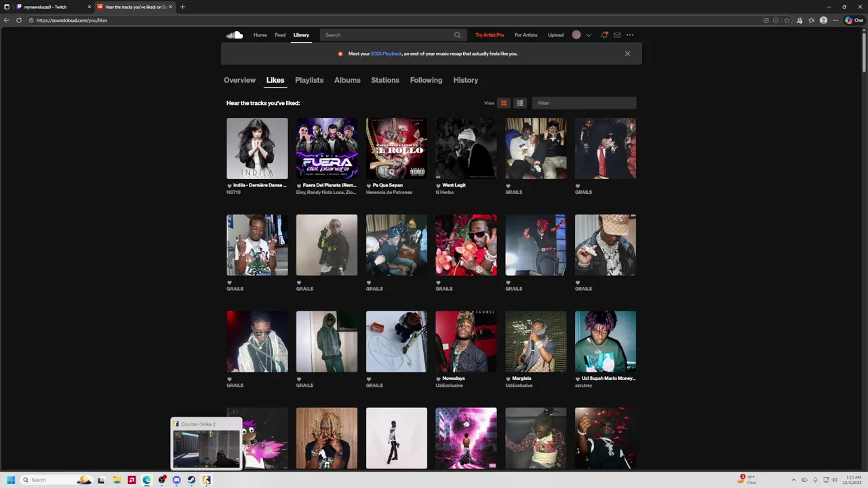Open the Windows Start menu
This screenshot has height=488, width=868.
pyautogui.click(x=11, y=480)
